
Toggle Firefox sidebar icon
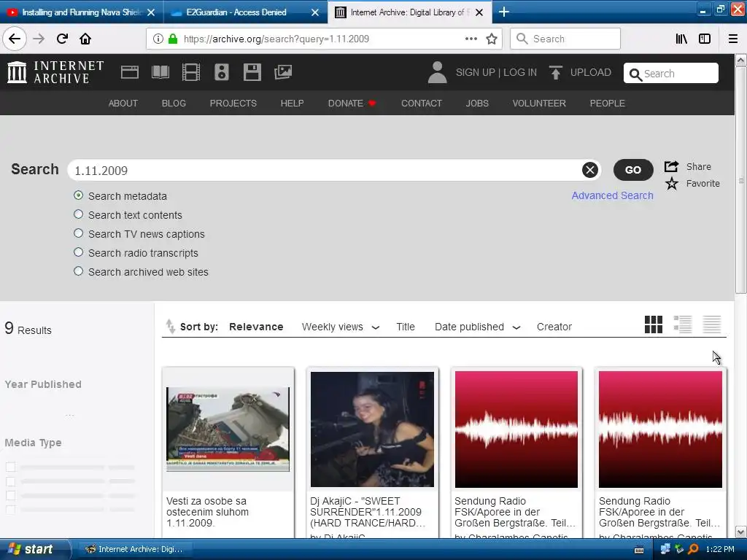(x=705, y=39)
